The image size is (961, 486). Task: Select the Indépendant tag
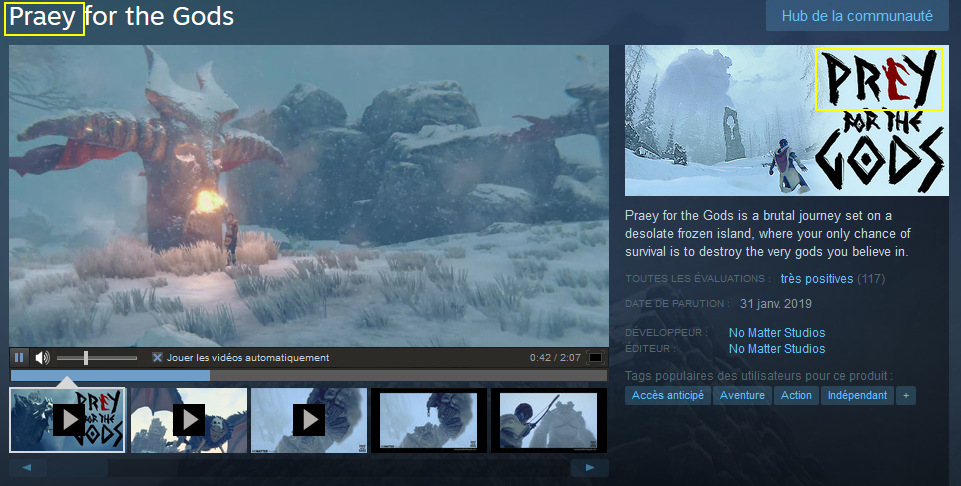[x=857, y=395]
